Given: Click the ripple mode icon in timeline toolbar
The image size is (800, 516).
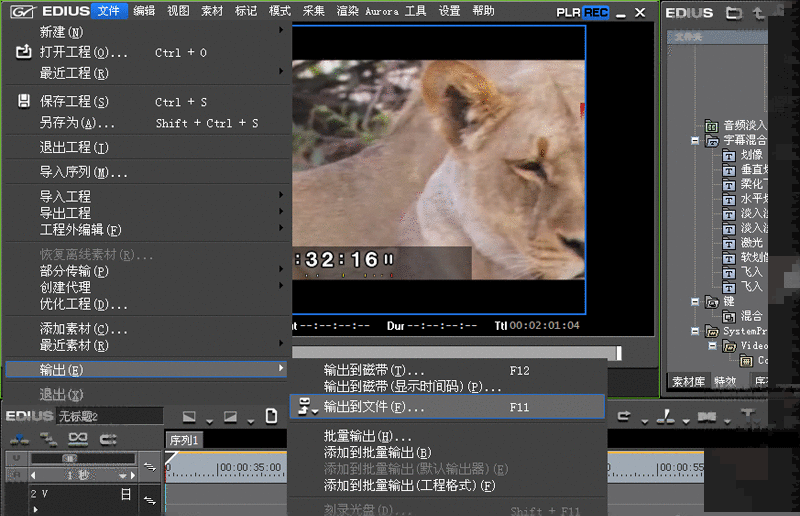Looking at the screenshot, I should (48, 439).
